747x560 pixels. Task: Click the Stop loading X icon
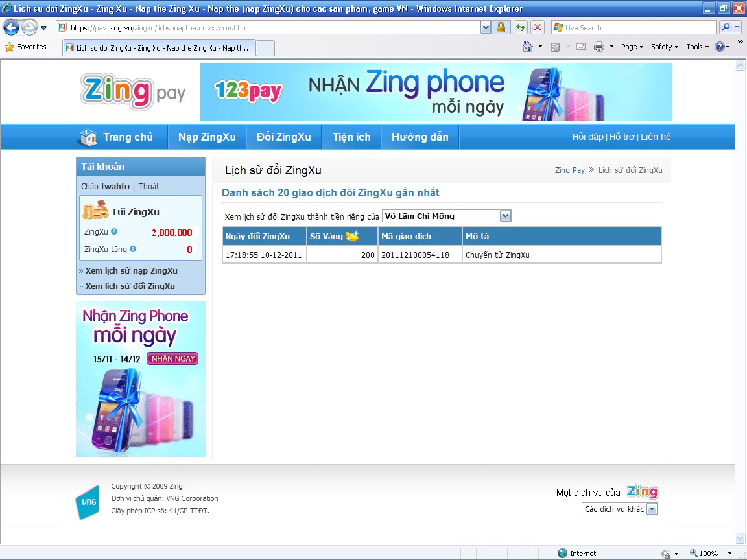pos(538,28)
